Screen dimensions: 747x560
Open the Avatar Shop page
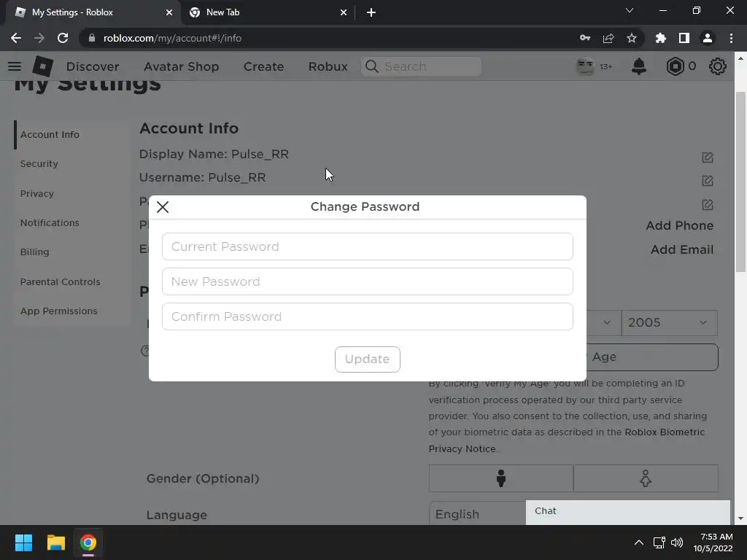pyautogui.click(x=181, y=66)
